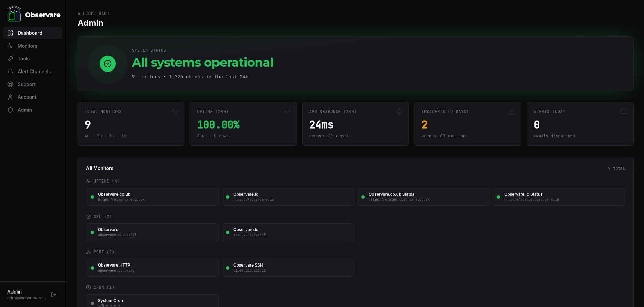Select the Tools wrench icon in sidebar
The width and height of the screenshot is (644, 307).
tap(10, 58)
